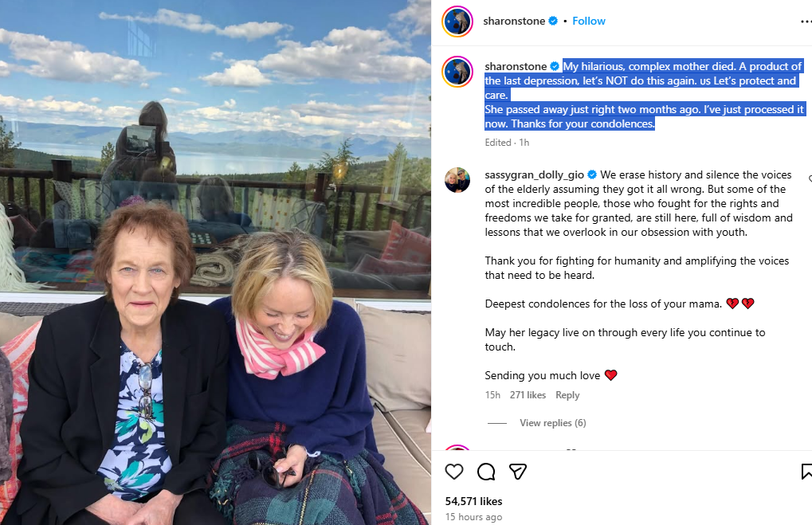View the 54,571 likes list

pos(473,501)
